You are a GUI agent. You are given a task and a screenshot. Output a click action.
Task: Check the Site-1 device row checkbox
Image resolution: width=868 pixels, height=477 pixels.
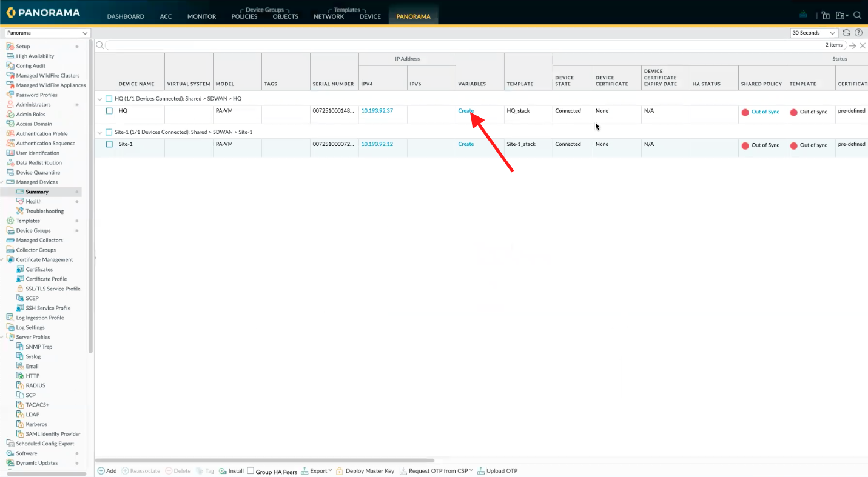(x=109, y=144)
